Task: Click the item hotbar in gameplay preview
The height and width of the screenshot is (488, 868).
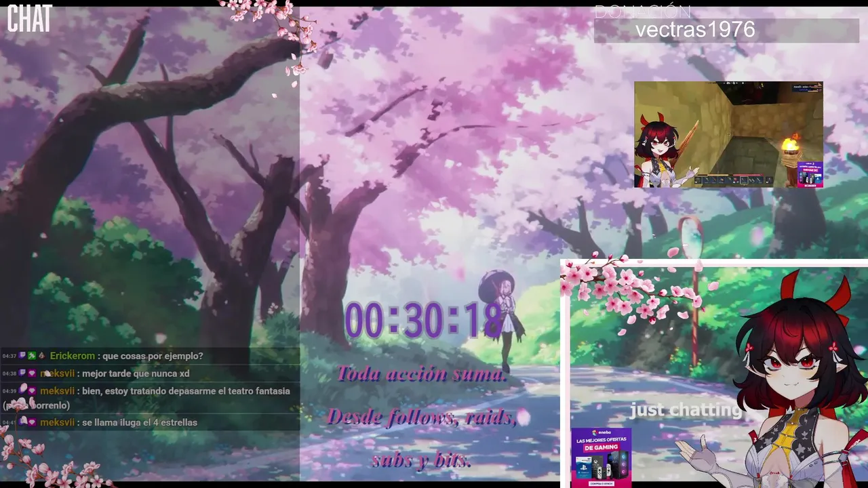Action: click(734, 180)
